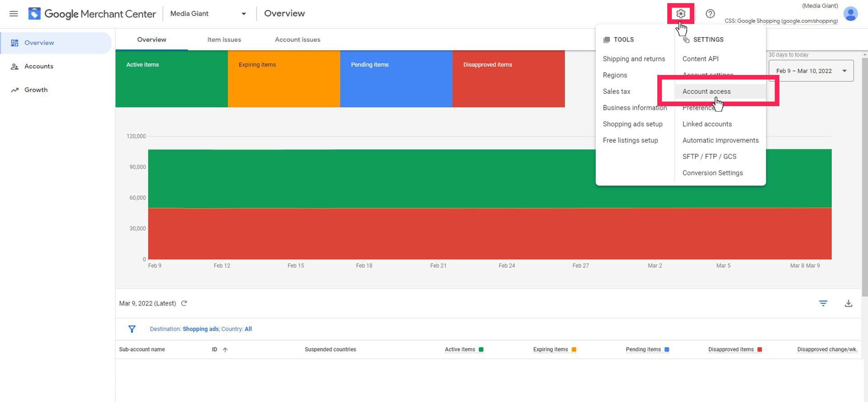868x402 pixels.
Task: Open Conversion Settings
Action: (x=712, y=173)
